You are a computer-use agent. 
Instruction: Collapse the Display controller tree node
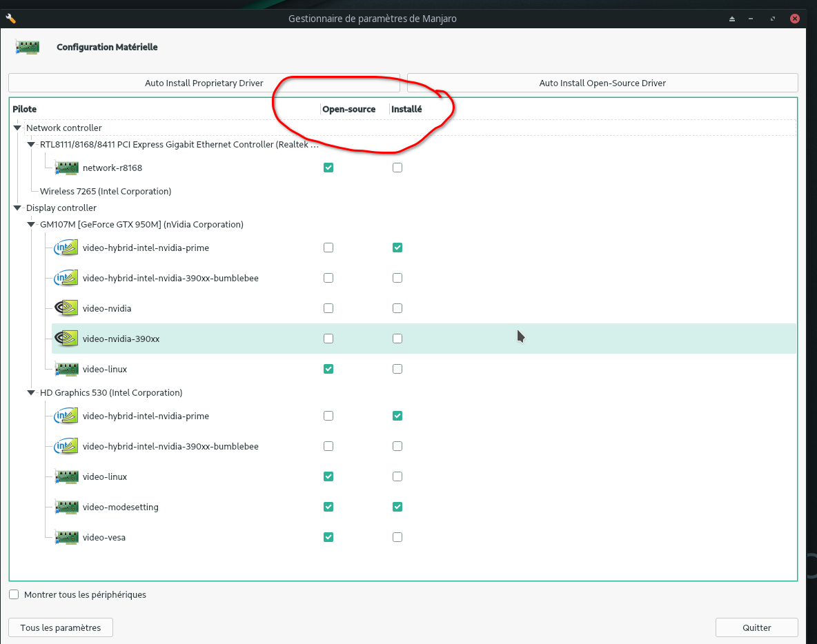click(x=17, y=208)
